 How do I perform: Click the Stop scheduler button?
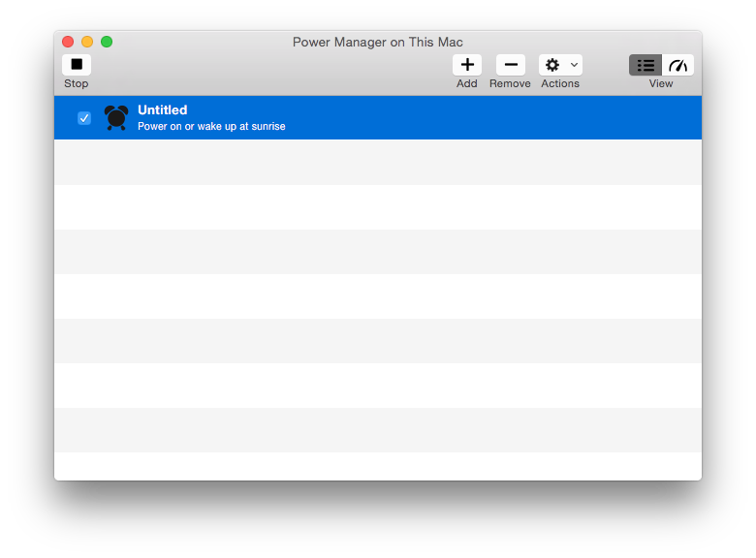pyautogui.click(x=77, y=65)
